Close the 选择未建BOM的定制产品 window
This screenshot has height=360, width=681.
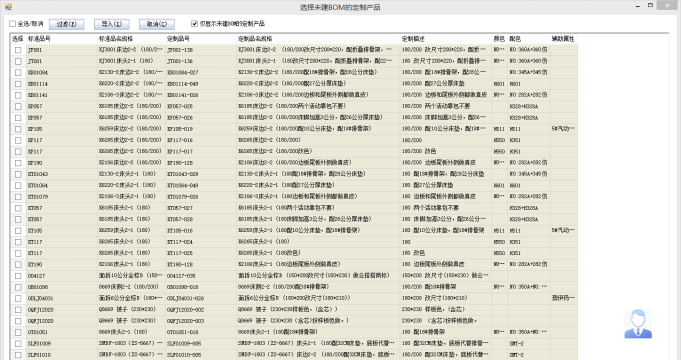click(668, 6)
